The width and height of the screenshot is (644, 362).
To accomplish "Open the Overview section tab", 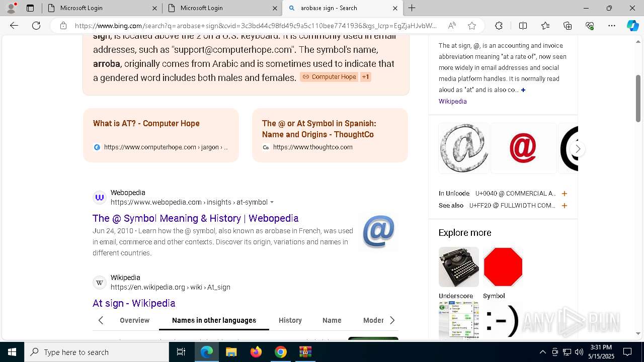I will [x=134, y=320].
